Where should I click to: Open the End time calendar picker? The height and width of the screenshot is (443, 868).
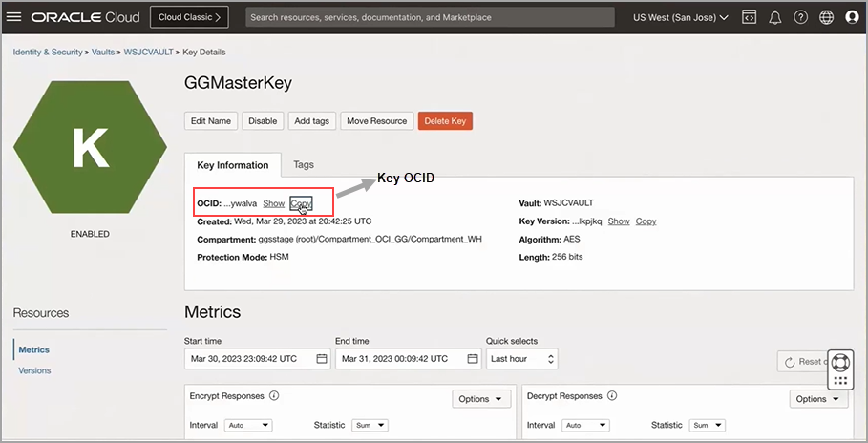point(473,359)
